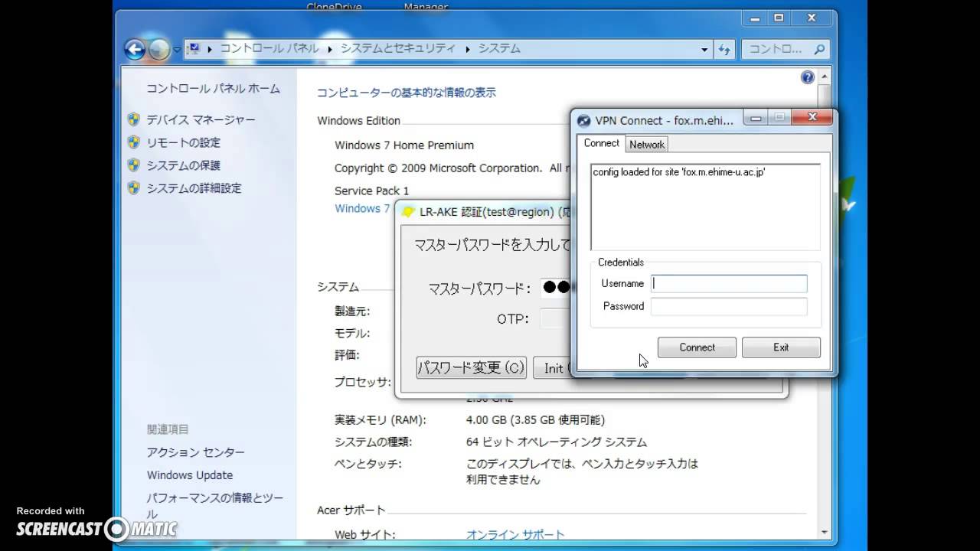This screenshot has width=980, height=551.
Task: Click the refresh button in address bar
Action: (x=724, y=50)
